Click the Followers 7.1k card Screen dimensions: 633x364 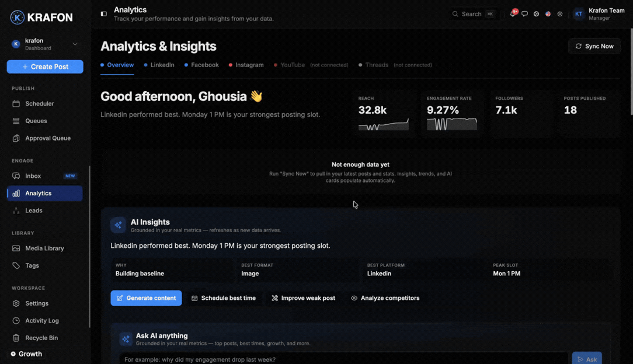[x=520, y=114]
